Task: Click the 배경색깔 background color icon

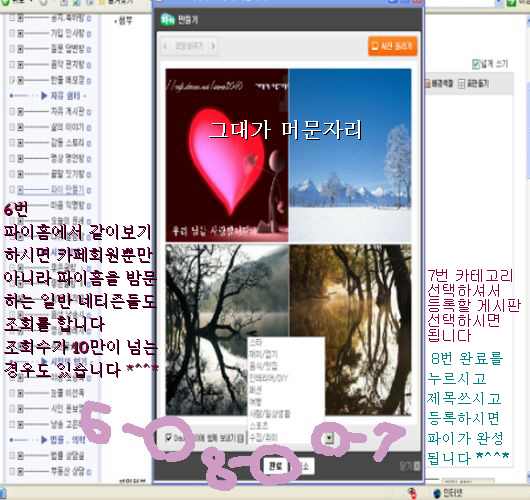Action: click(x=428, y=83)
